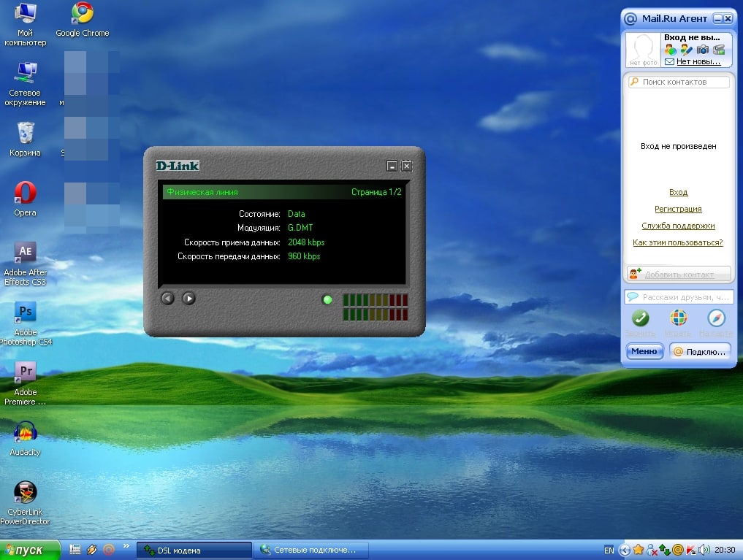Switch to DSL модема taskbar button
The image size is (743, 560).
[194, 550]
